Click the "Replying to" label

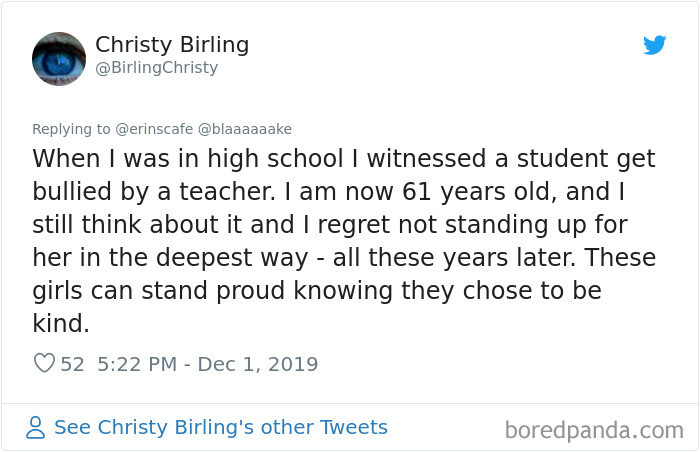pyautogui.click(x=72, y=128)
